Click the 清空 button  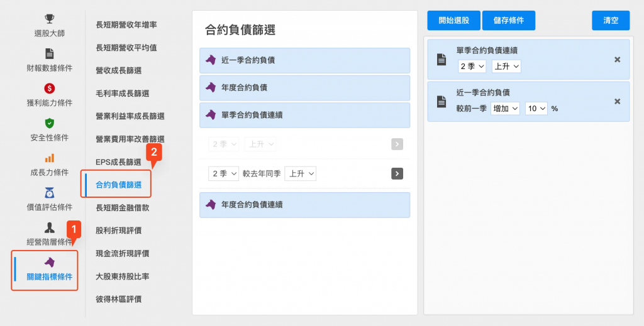[x=610, y=20]
